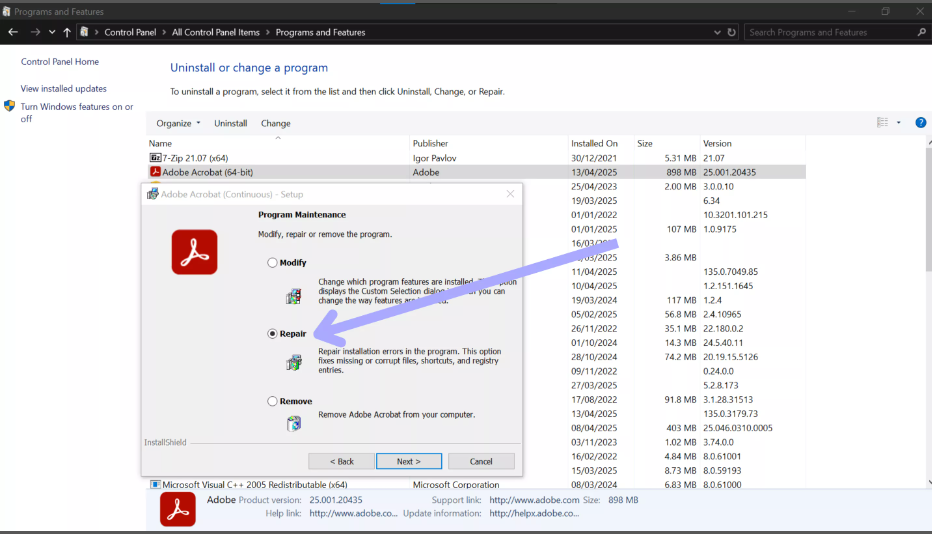Click the Adobe Acrobat list row icon
The width and height of the screenshot is (932, 534).
coord(155,172)
